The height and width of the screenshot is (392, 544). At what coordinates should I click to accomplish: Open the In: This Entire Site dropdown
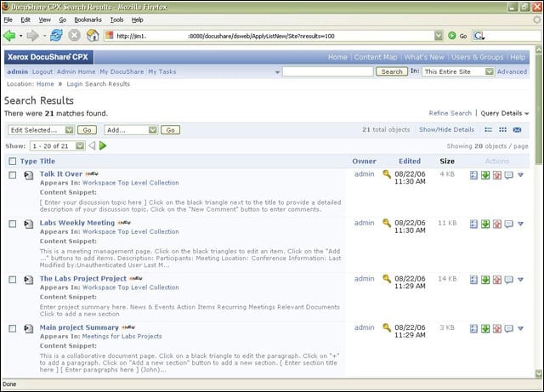pyautogui.click(x=457, y=71)
